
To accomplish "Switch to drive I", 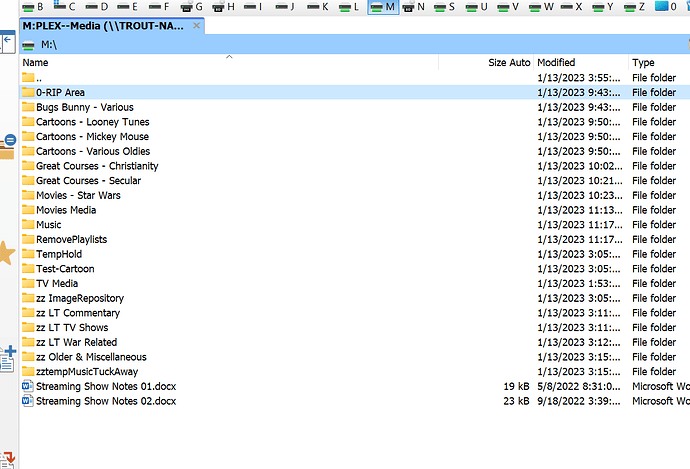I will pyautogui.click(x=253, y=7).
